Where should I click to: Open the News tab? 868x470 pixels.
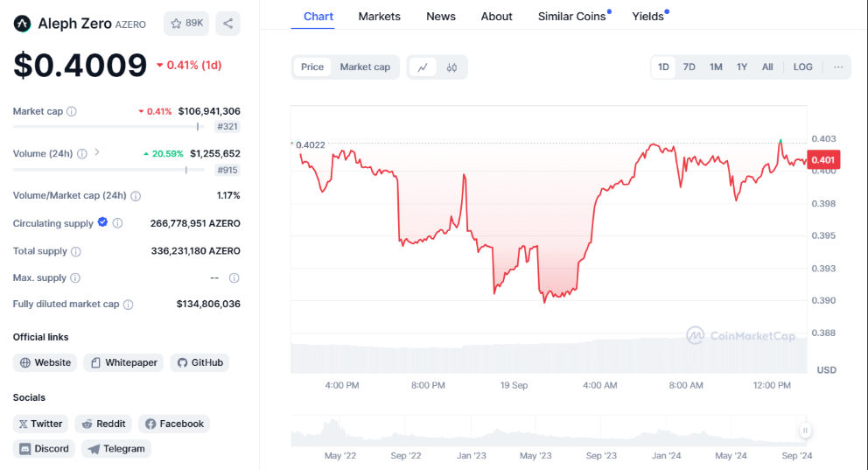pyautogui.click(x=441, y=17)
